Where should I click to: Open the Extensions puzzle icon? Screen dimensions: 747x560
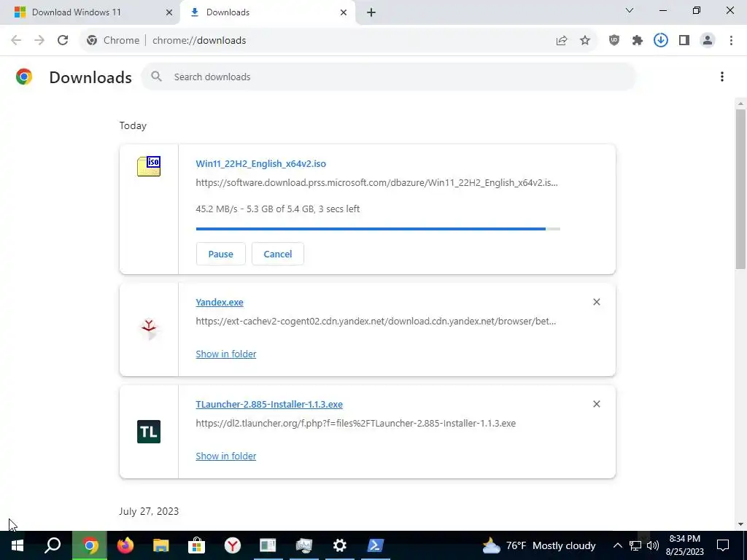(x=638, y=41)
